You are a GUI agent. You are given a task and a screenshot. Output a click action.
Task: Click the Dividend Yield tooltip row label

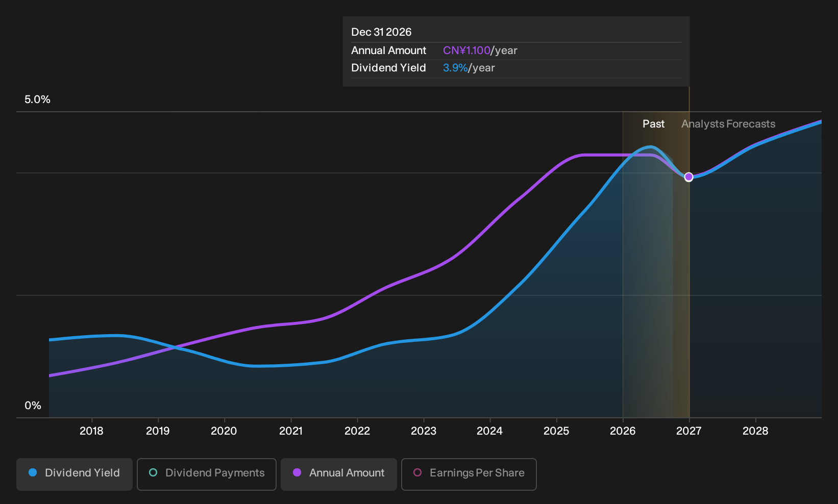[x=388, y=68]
